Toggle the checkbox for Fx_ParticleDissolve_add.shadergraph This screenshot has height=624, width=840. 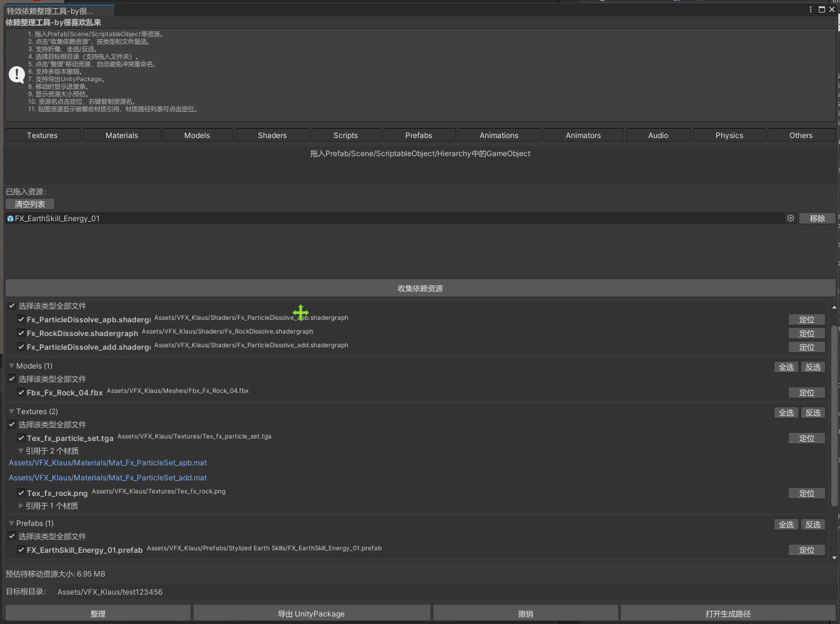tap(21, 347)
